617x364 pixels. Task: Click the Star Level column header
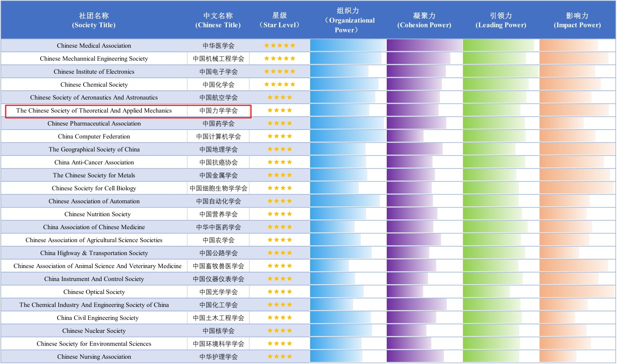pos(280,20)
